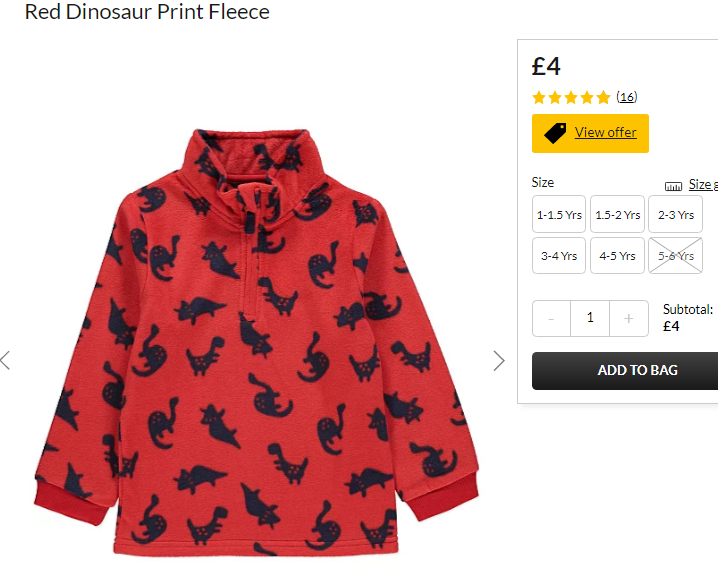The height and width of the screenshot is (580, 718).
Task: Click the Red Dinosaur Print Fleece title
Action: (x=147, y=11)
